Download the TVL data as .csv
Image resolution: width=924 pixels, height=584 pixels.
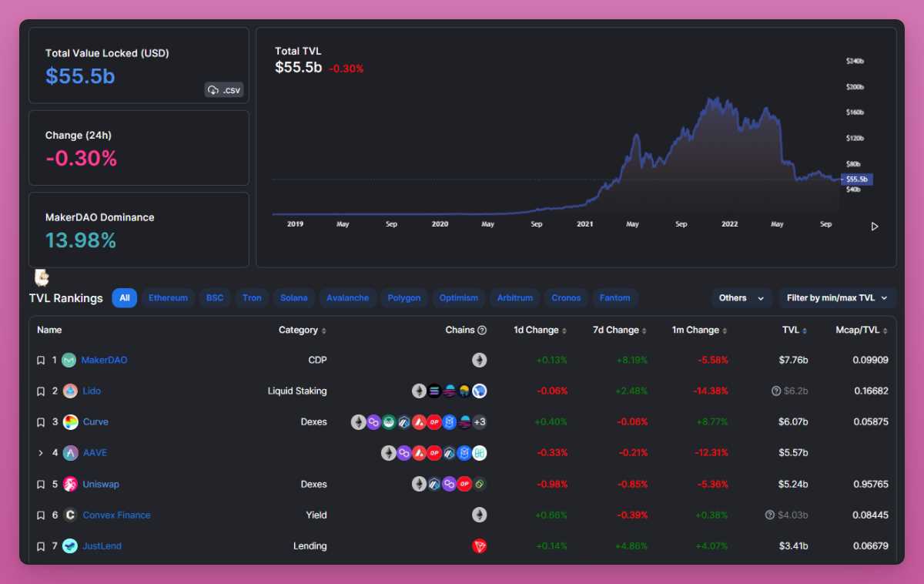223,90
